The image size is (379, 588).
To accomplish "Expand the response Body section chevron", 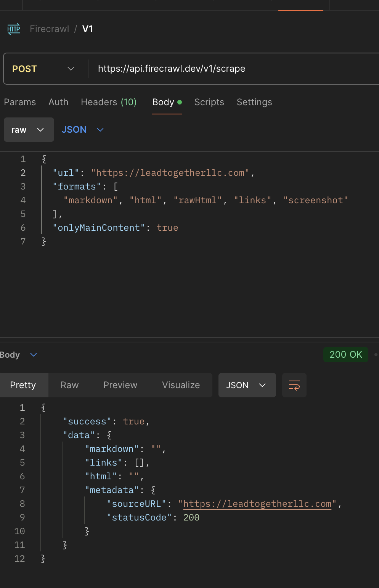I will (x=34, y=355).
